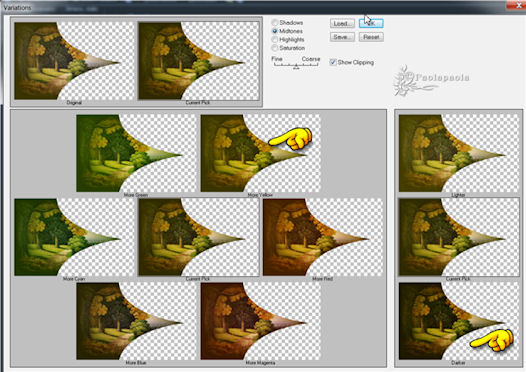Click the Load button
Screen dimensions: 526x372
click(342, 23)
